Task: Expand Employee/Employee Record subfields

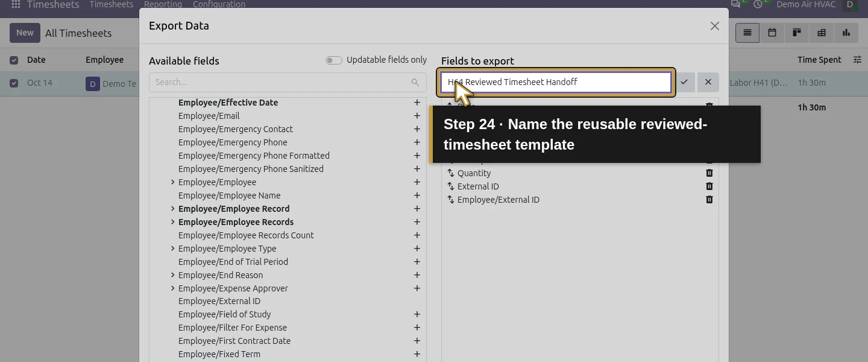Action: (172, 209)
